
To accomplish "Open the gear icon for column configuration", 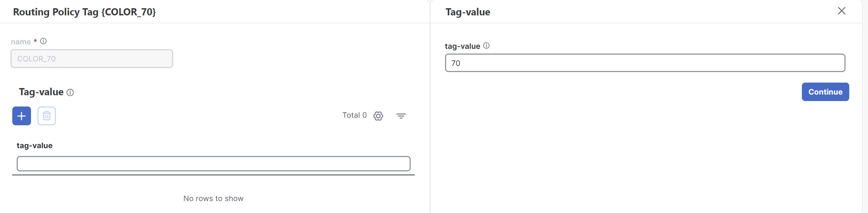I will click(x=378, y=116).
